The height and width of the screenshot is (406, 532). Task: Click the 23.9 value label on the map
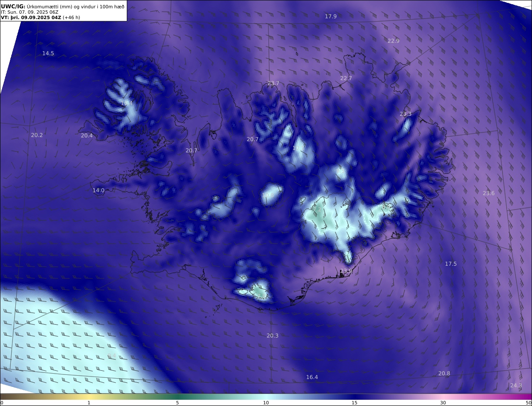(x=346, y=271)
